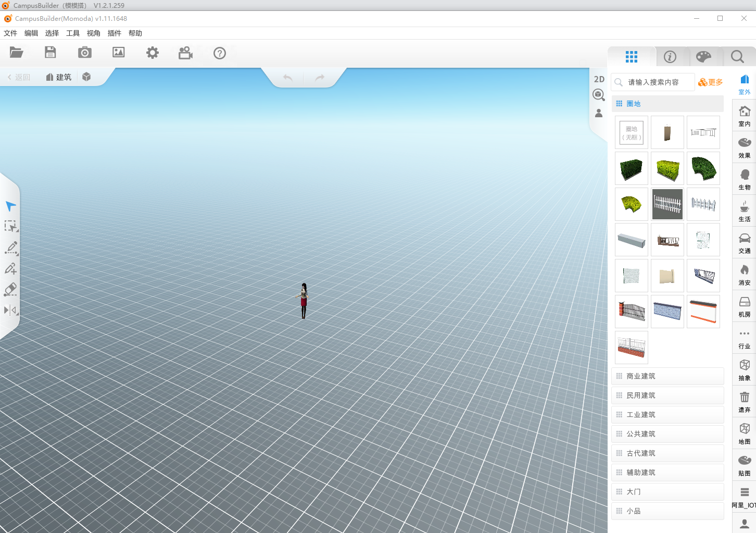This screenshot has height=533, width=756.
Task: Choose the path drawing pen tool
Action: point(10,248)
